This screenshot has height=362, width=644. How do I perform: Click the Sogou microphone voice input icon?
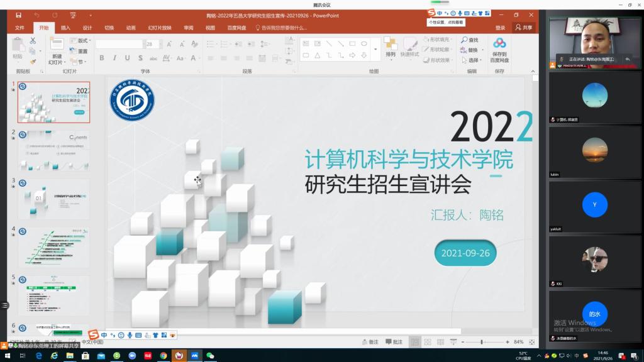(130, 335)
